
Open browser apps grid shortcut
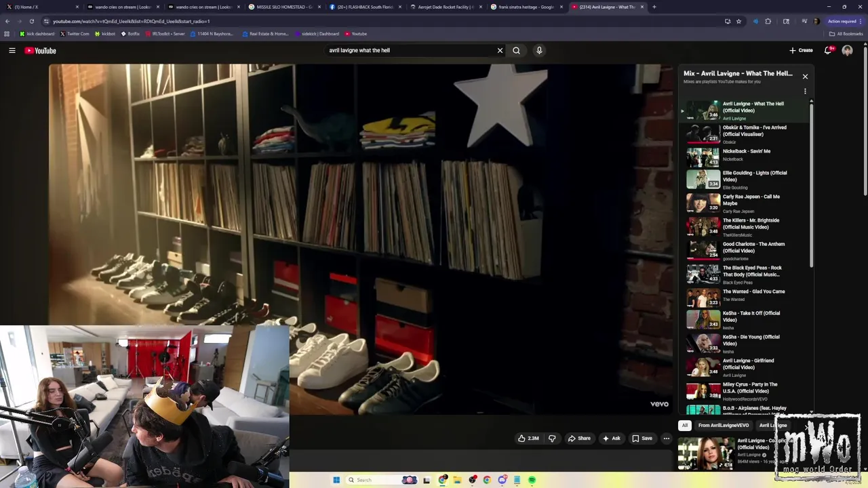pos(7,34)
